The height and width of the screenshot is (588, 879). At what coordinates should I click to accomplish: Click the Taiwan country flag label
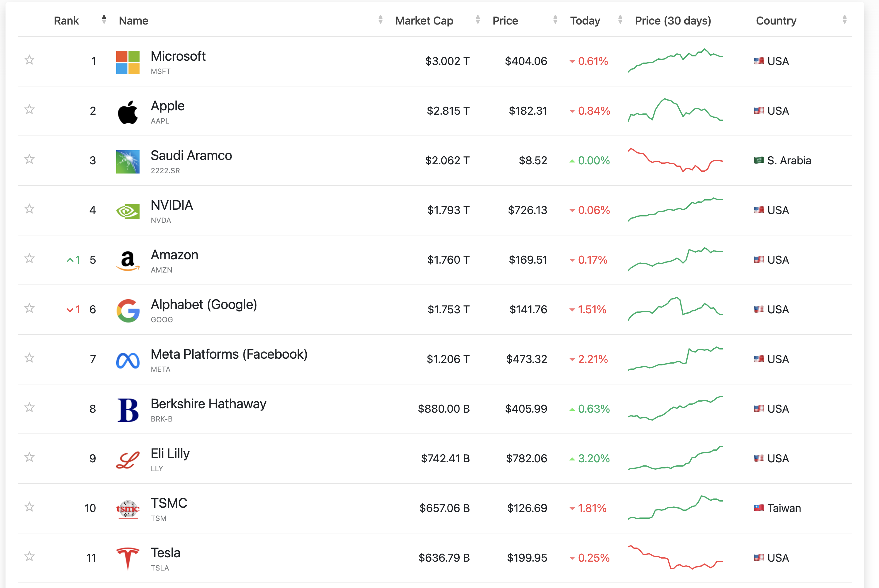tap(777, 508)
